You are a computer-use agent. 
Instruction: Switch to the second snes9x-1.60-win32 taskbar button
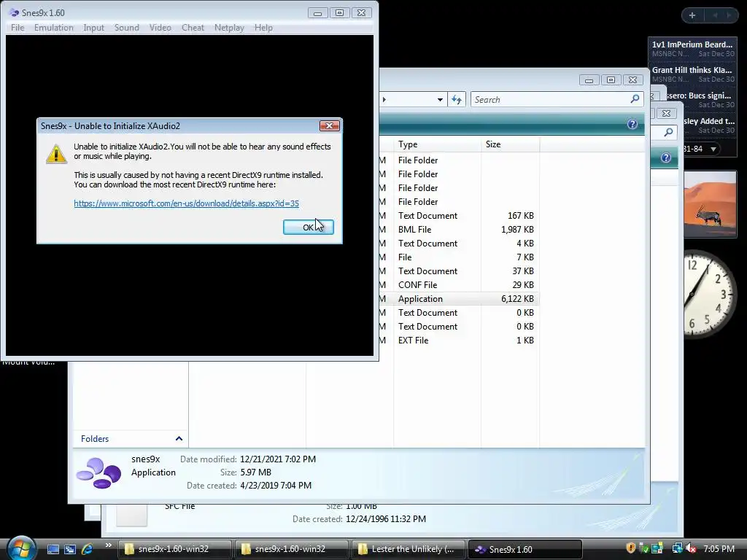pos(291,549)
